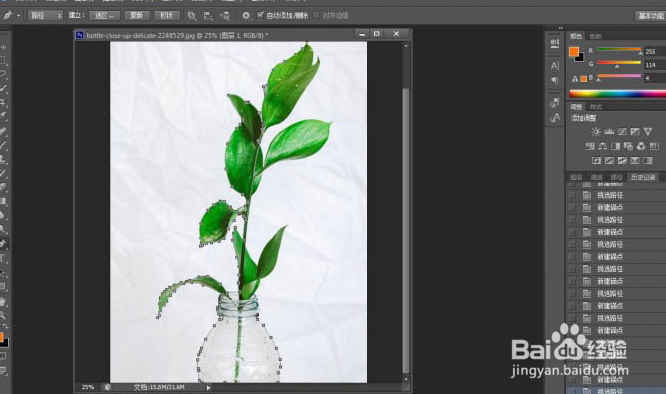This screenshot has height=394, width=666.
Task: Add a Color Lookup adjustment
Action: [654, 146]
